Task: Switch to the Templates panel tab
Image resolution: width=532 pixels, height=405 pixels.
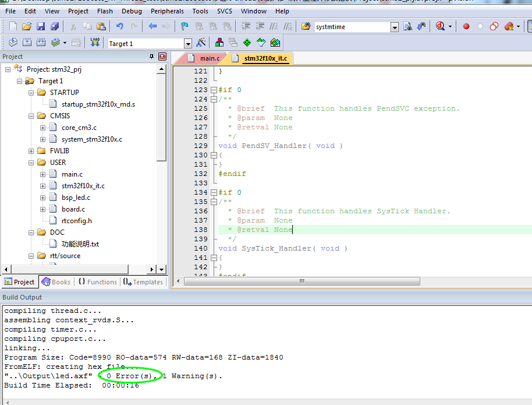Action: point(143,282)
